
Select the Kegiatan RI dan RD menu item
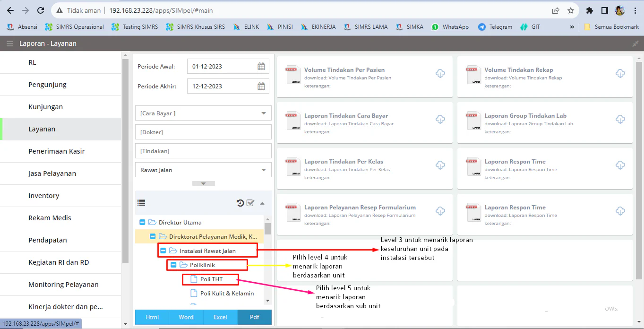(60, 262)
